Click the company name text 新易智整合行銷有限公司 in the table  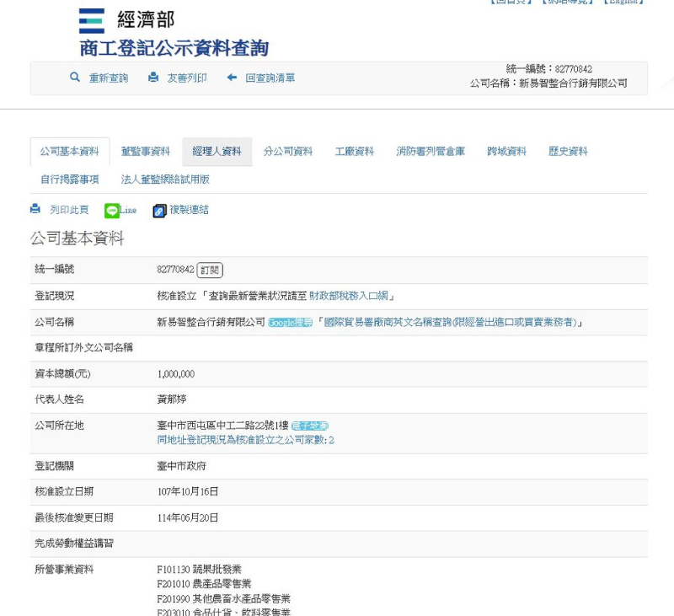(211, 323)
